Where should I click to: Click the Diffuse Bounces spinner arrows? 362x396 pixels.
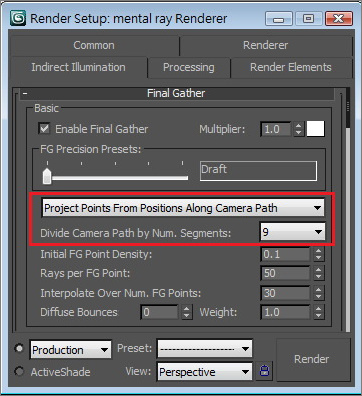click(186, 312)
